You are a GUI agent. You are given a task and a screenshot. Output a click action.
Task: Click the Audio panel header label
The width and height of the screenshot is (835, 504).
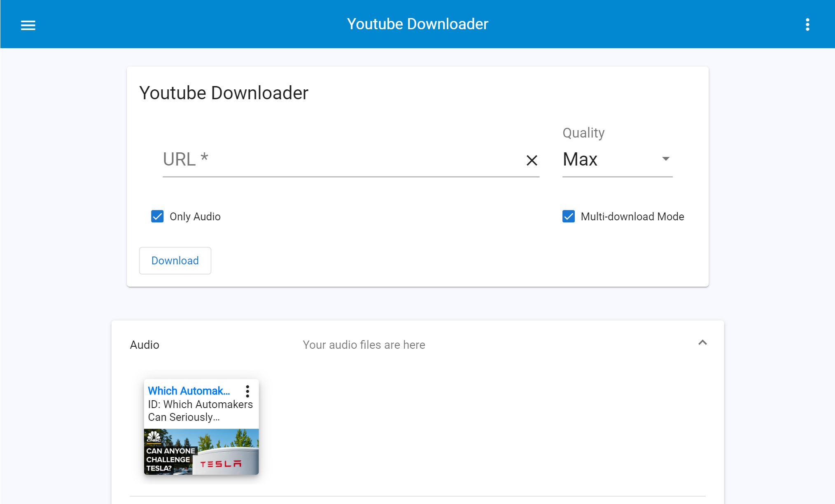point(145,345)
